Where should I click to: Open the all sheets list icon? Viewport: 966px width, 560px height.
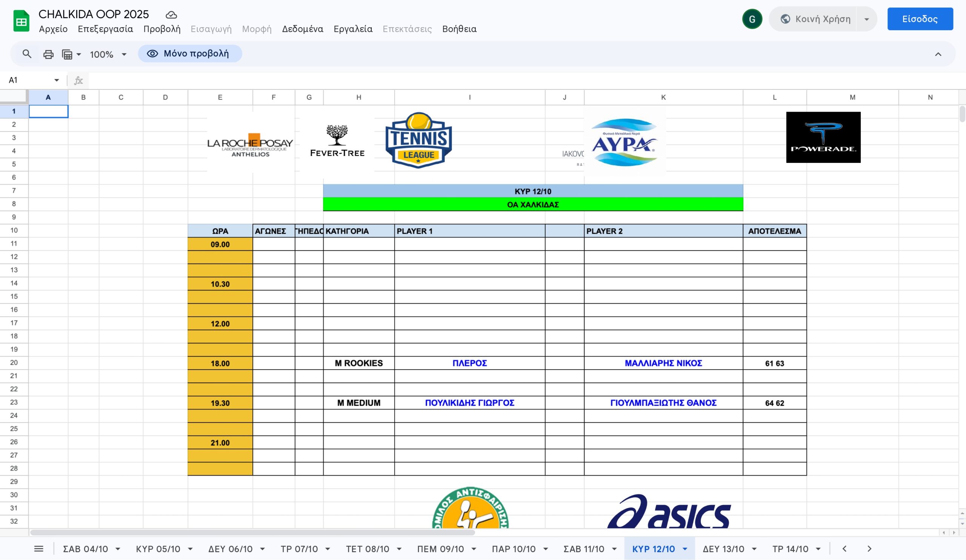(39, 549)
